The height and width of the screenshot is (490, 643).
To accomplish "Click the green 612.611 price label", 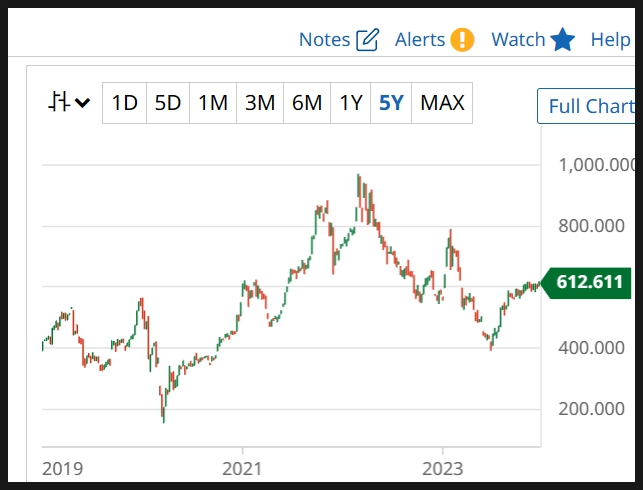I will (586, 283).
